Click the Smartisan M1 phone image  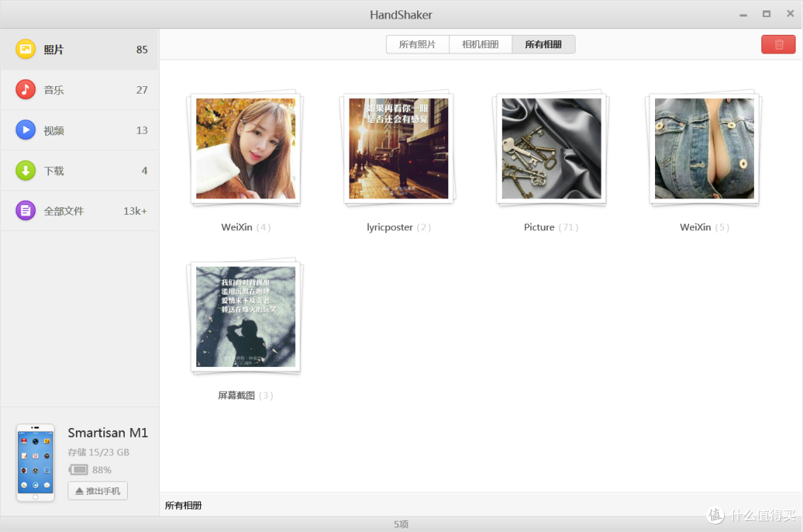[36, 462]
